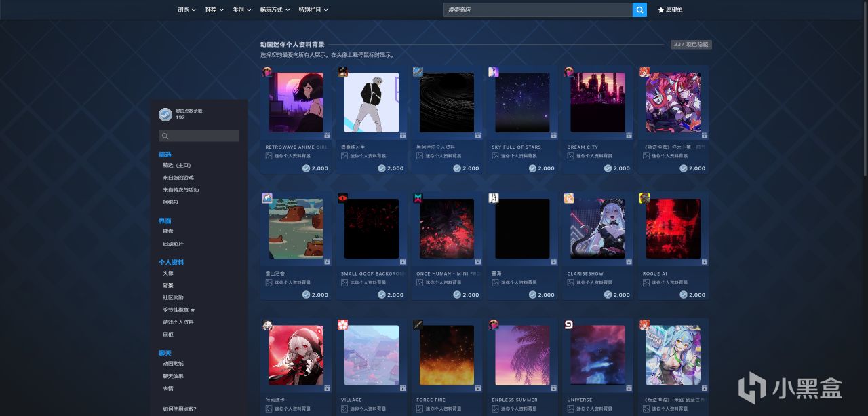The image size is (868, 416).
Task: Click game icon on 《叛逆神魂》你天下第一 card
Action: point(644,72)
